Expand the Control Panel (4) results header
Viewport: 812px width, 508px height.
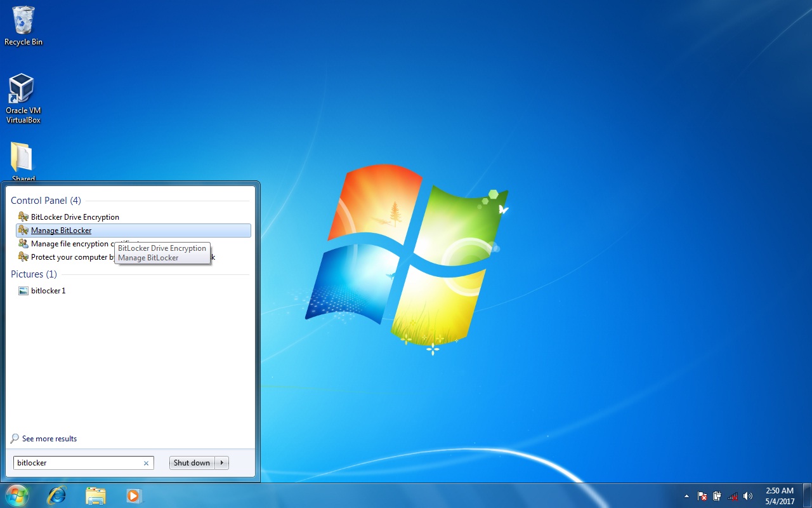[46, 201]
